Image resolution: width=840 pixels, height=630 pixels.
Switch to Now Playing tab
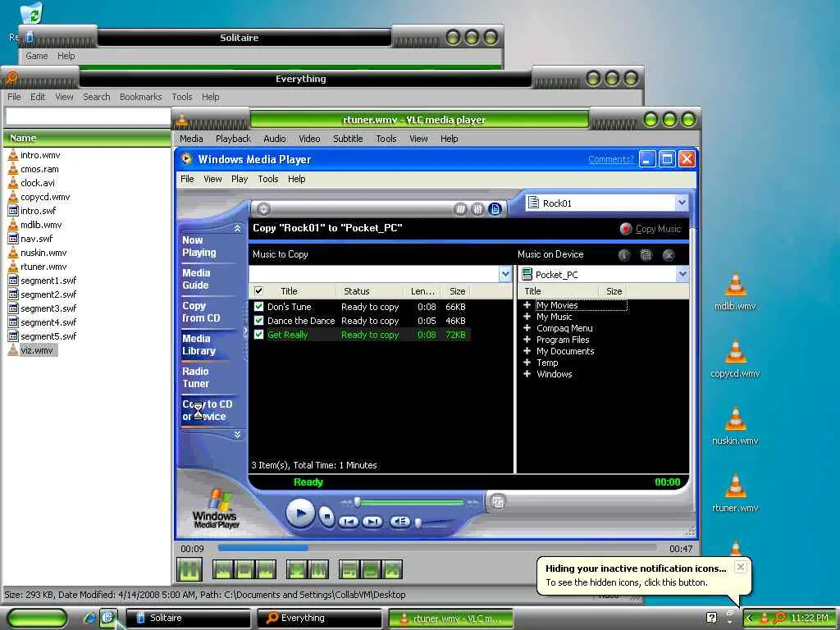[199, 246]
